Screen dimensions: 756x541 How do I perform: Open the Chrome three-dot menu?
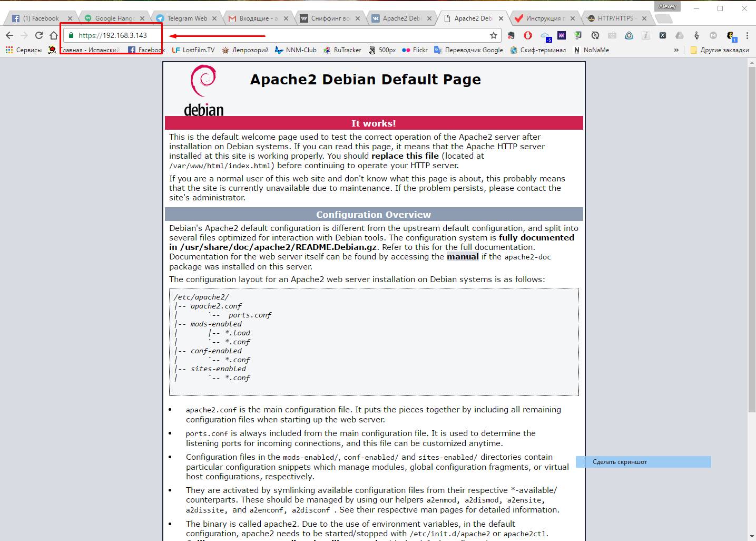pos(747,35)
